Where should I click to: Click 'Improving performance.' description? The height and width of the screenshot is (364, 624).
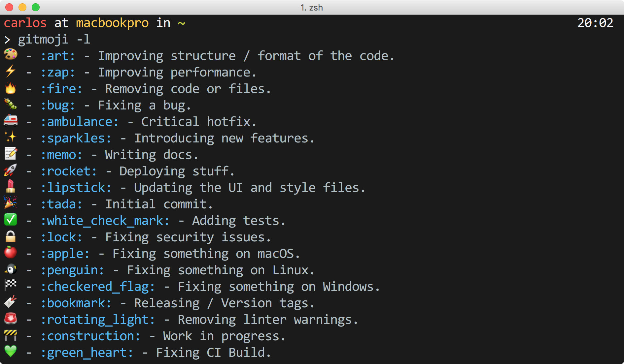pyautogui.click(x=177, y=72)
